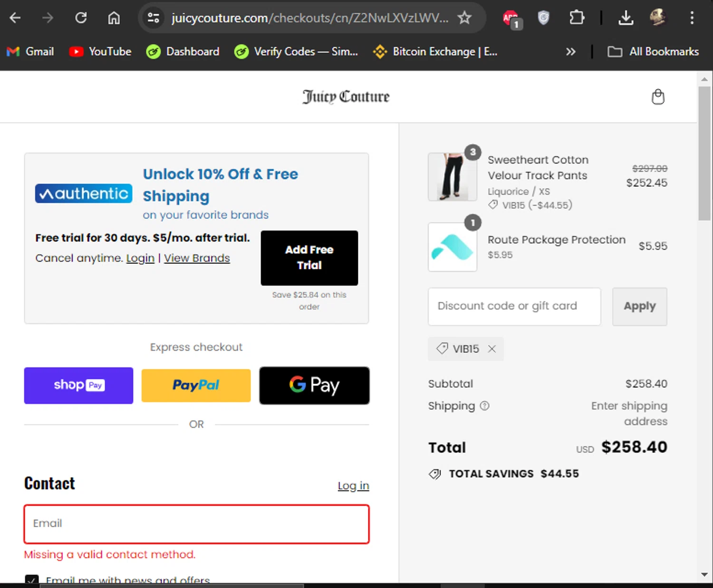Viewport: 713px width, 588px height.
Task: Open the shipping info help icon
Action: (x=484, y=406)
